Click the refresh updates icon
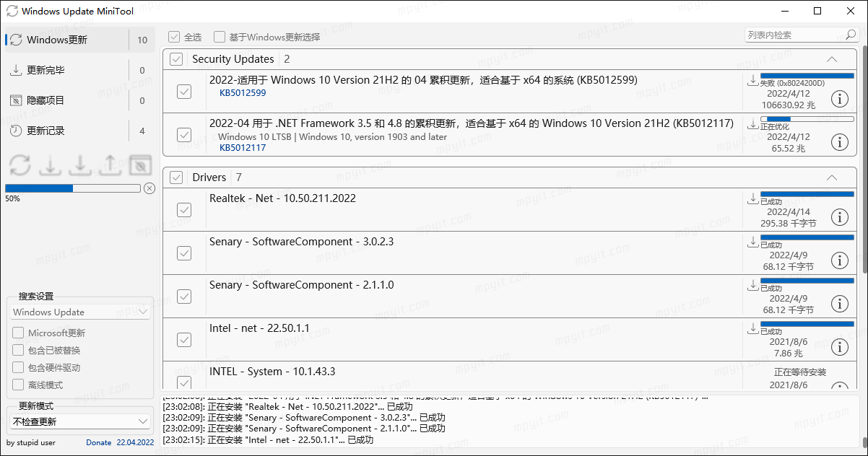 (x=20, y=165)
